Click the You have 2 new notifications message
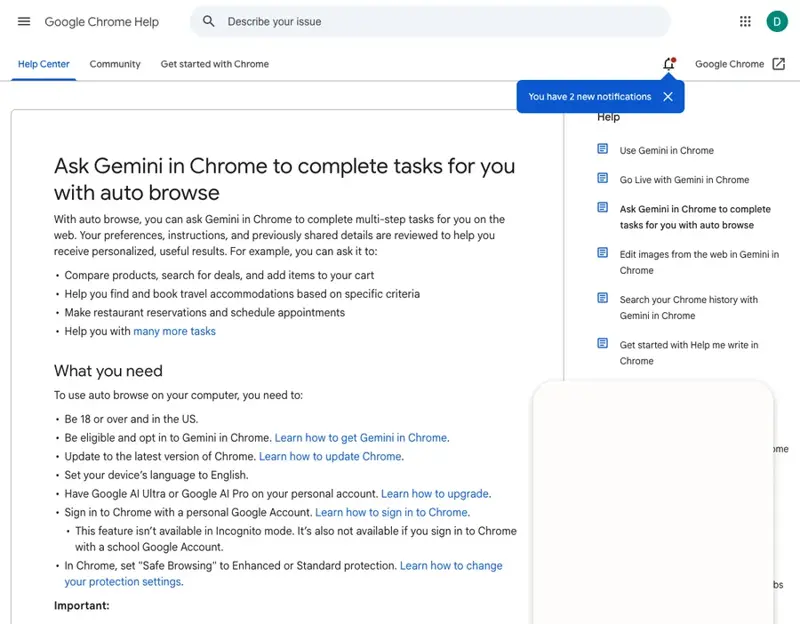This screenshot has height=624, width=800. point(589,96)
